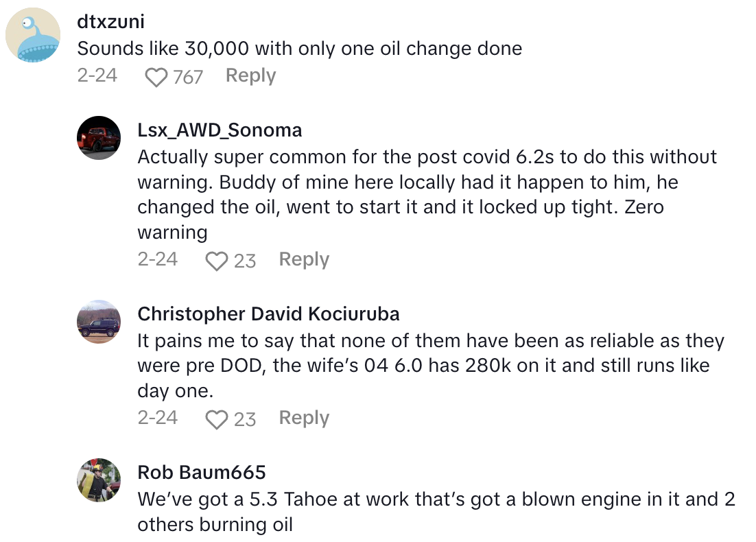Open dtxzuni username link

click(110, 21)
